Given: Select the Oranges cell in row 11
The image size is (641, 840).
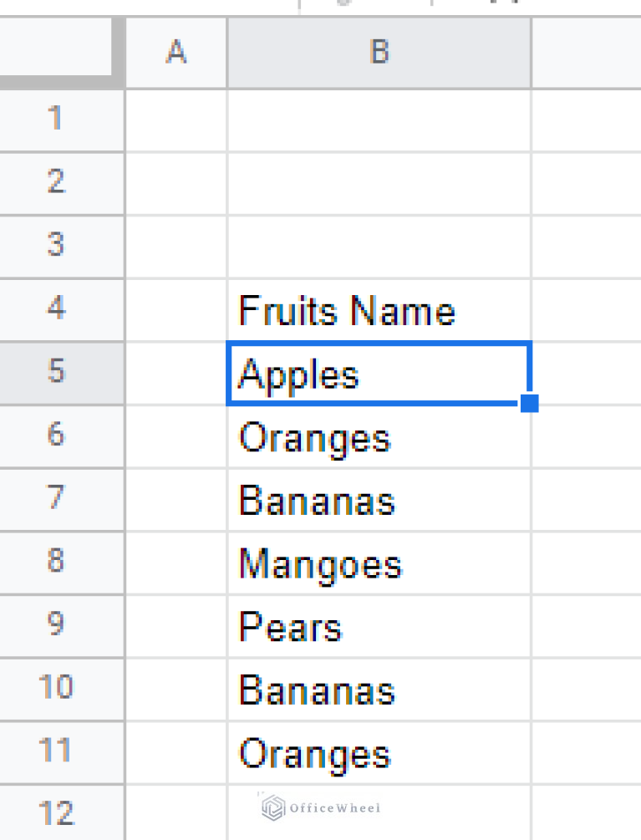Looking at the screenshot, I should pyautogui.click(x=379, y=752).
